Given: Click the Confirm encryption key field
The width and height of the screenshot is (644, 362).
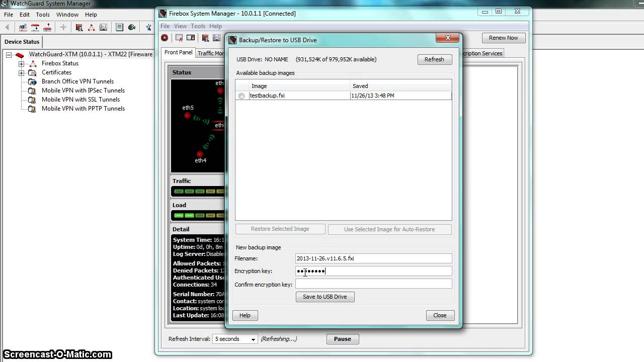Looking at the screenshot, I should 373,284.
